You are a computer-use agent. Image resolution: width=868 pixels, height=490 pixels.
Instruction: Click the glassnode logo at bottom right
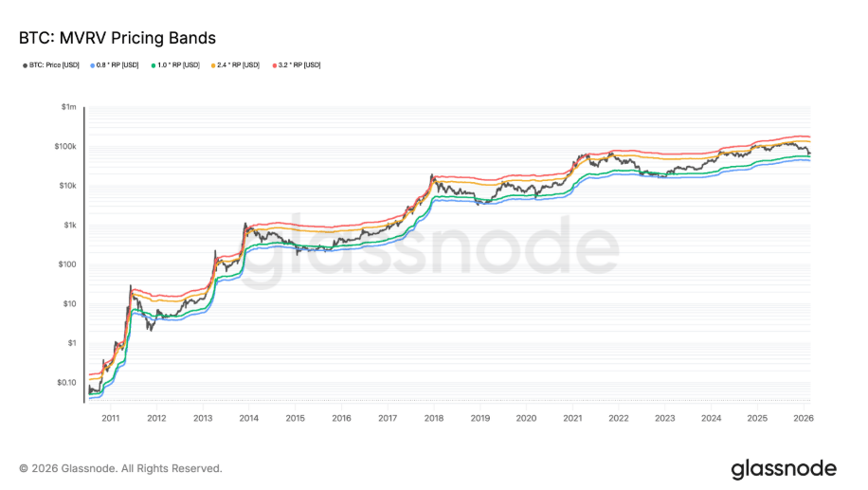tap(783, 468)
